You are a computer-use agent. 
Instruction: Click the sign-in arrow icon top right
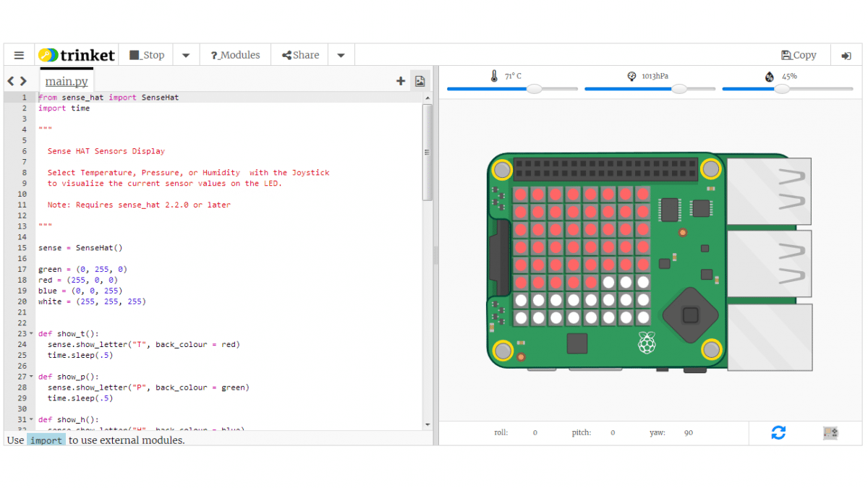pos(846,54)
